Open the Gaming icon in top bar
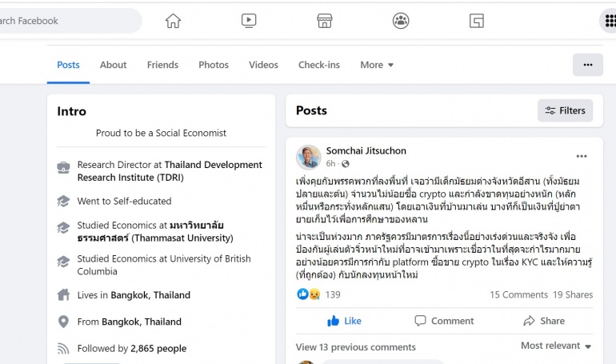Image resolution: width=616 pixels, height=364 pixels. pyautogui.click(x=477, y=21)
